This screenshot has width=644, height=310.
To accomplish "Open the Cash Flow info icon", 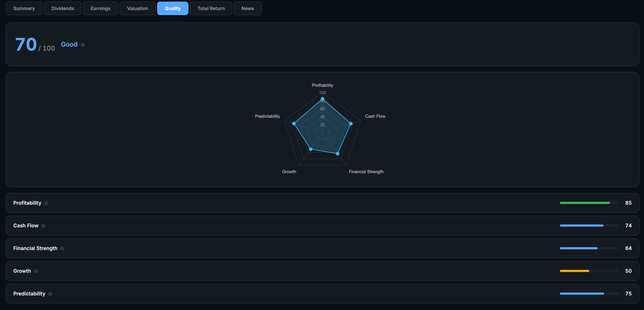I will pyautogui.click(x=43, y=226).
